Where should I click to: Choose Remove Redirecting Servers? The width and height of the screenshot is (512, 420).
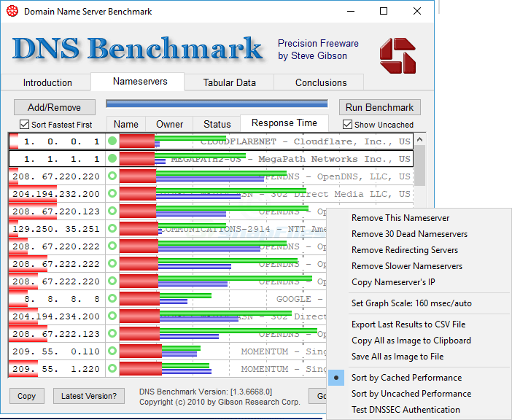[x=405, y=250]
